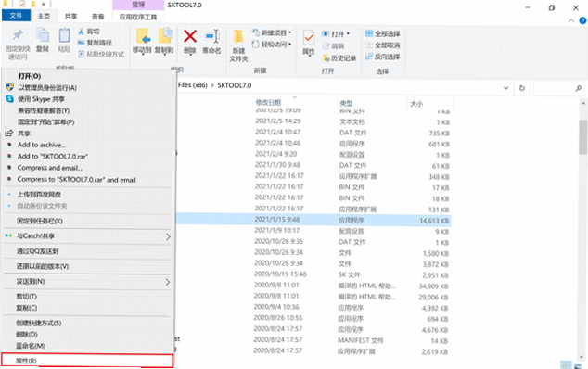Click the search magnifier icon
Image resolution: width=588 pixels, height=369 pixels.
[578, 88]
